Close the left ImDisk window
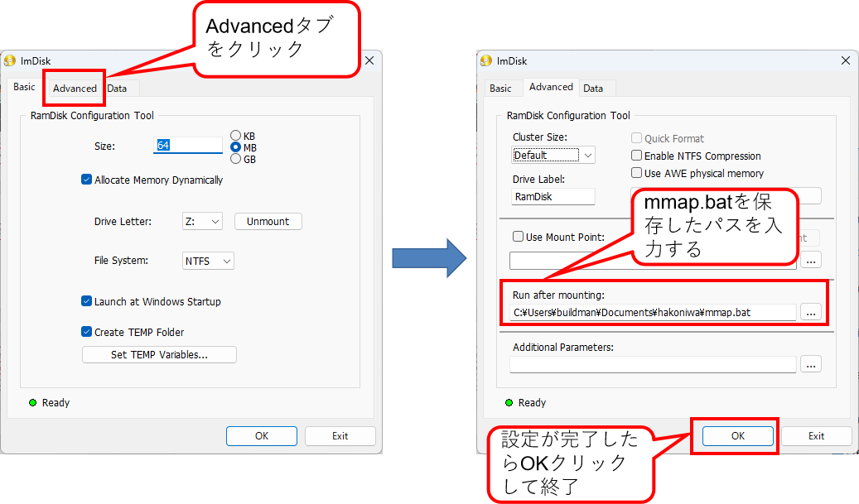This screenshot has height=504, width=859. pyautogui.click(x=369, y=60)
